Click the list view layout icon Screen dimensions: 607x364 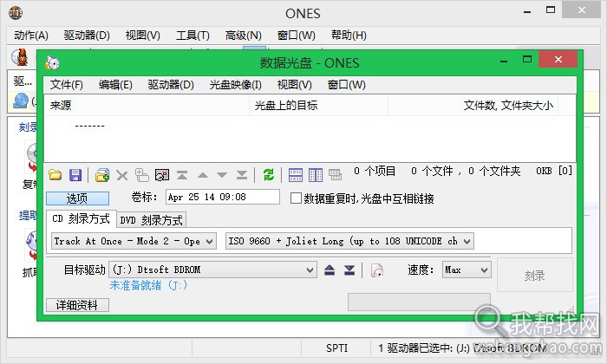tap(296, 175)
